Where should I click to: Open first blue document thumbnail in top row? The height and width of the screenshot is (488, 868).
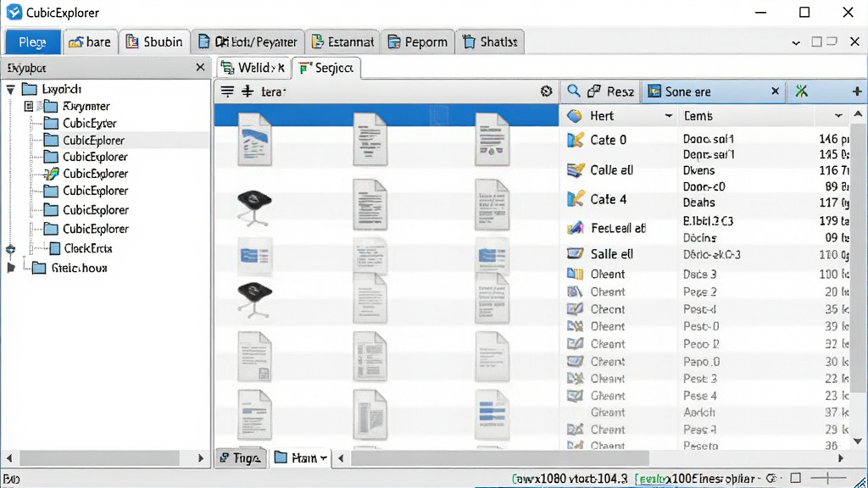coord(254,138)
